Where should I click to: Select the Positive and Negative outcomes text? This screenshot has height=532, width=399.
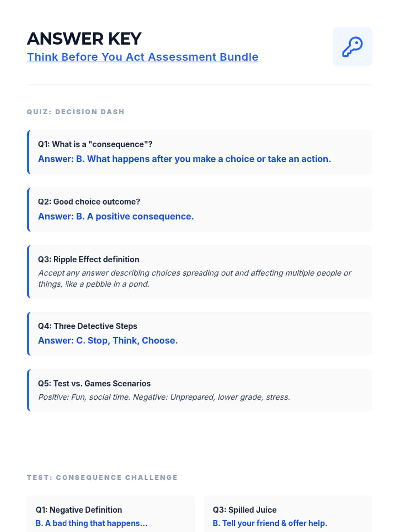pyautogui.click(x=164, y=397)
